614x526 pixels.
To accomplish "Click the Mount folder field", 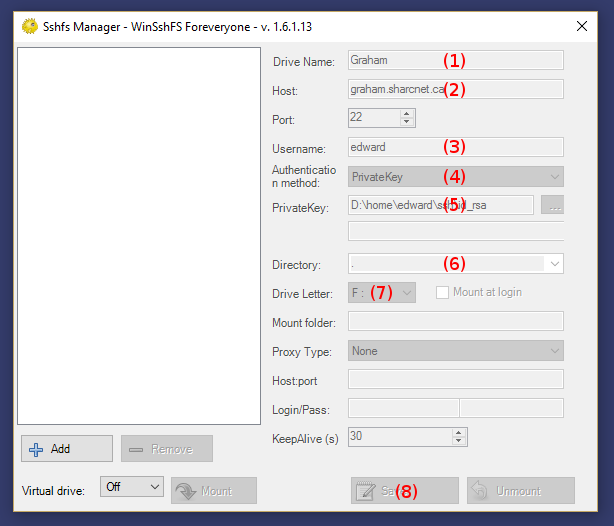I will tap(455, 322).
